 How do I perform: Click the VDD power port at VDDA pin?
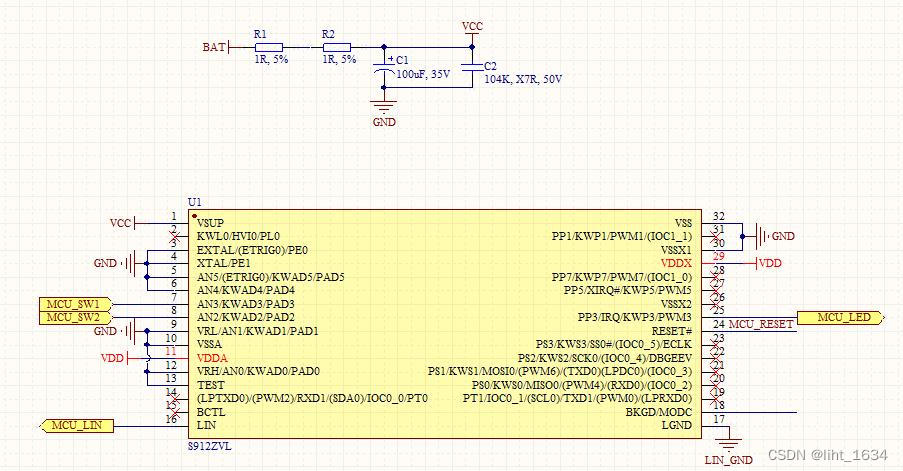coord(115,358)
